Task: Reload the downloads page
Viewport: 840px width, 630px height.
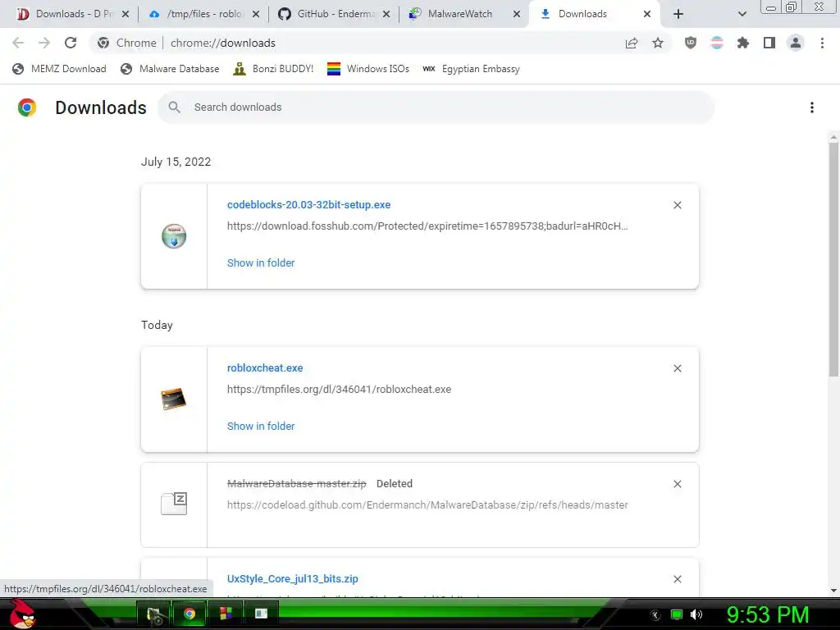Action: (71, 43)
